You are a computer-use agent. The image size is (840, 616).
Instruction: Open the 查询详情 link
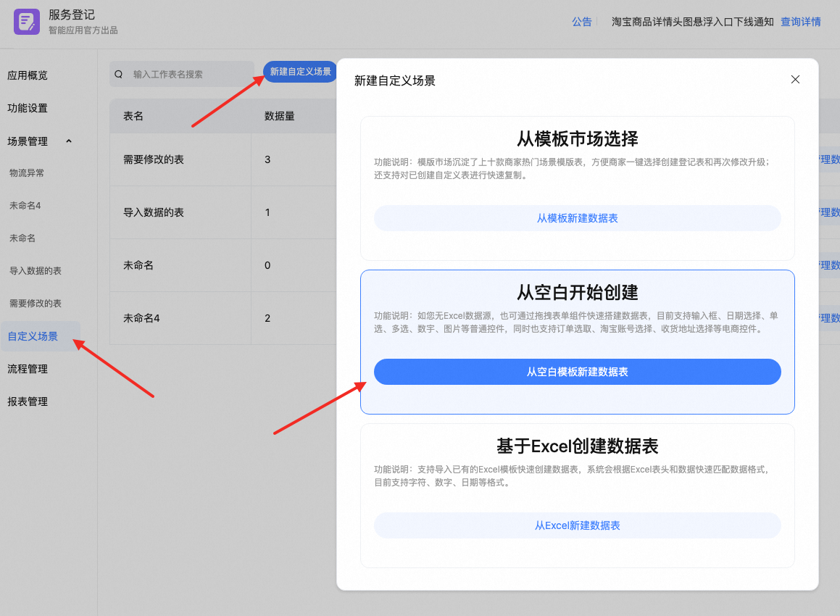point(800,22)
